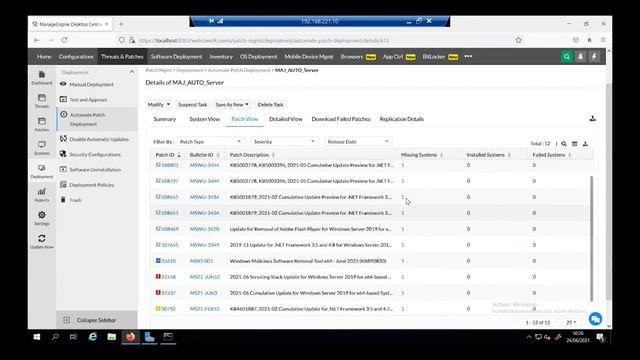Viewport: 640px width, 360px height.
Task: Click the Collapse Sidebar icon
Action: click(x=67, y=320)
